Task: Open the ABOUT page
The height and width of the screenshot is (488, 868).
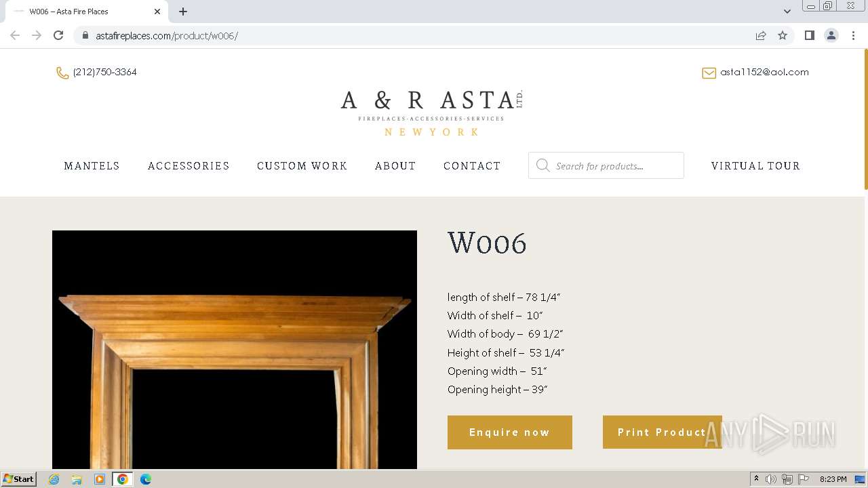Action: (x=395, y=166)
